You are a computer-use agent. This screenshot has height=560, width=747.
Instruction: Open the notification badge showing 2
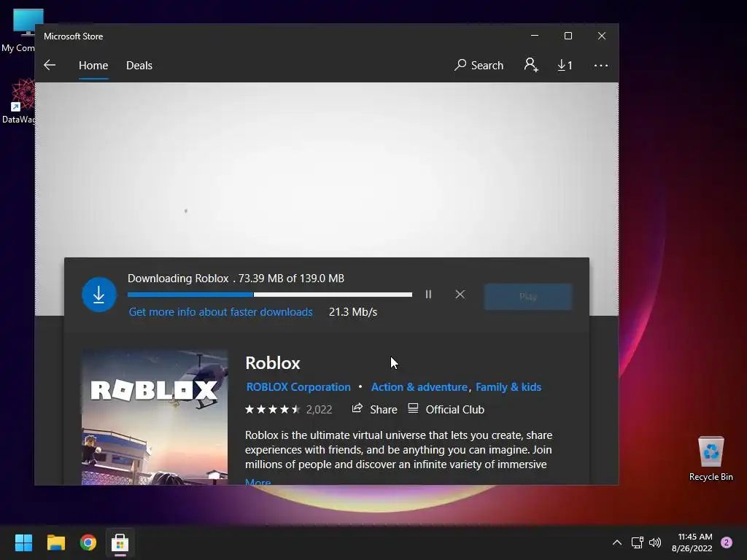pos(727,542)
